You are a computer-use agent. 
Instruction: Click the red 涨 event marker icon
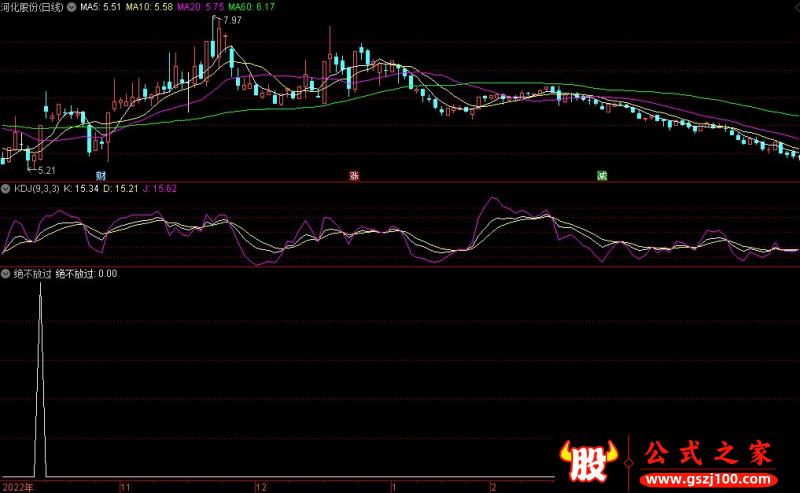tap(353, 175)
